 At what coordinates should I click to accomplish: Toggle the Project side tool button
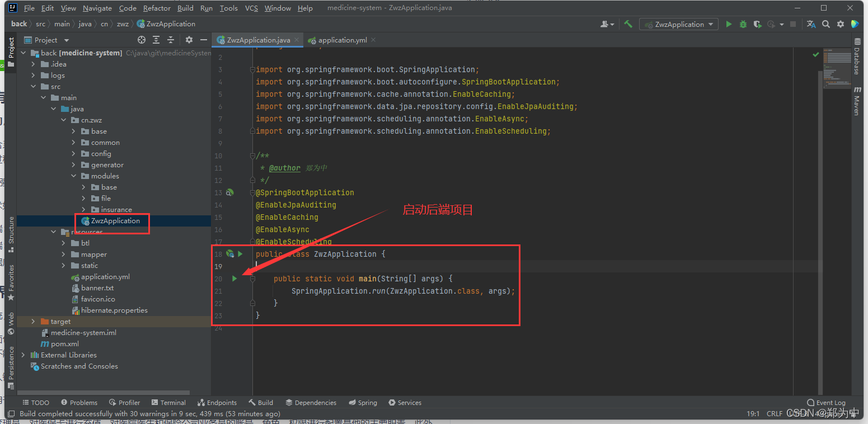click(11, 51)
